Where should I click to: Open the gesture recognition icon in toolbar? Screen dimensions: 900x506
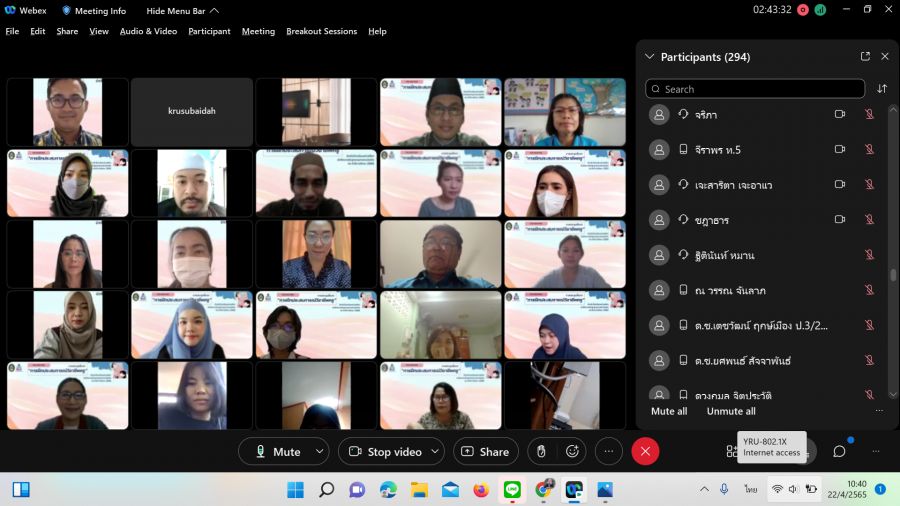[541, 452]
